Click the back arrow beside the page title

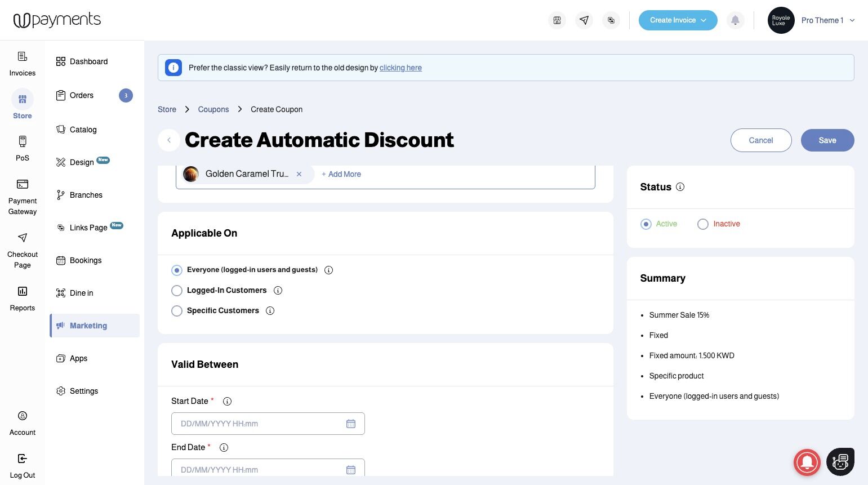(x=169, y=140)
